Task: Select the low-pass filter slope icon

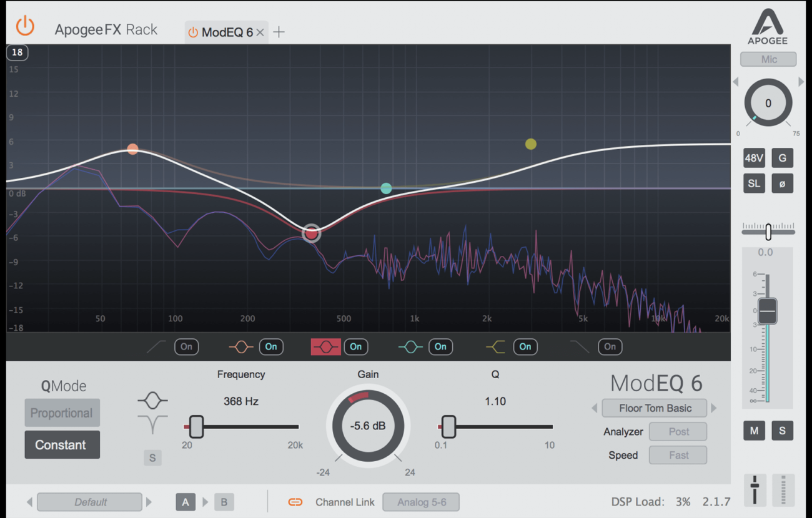Action: tap(580, 346)
